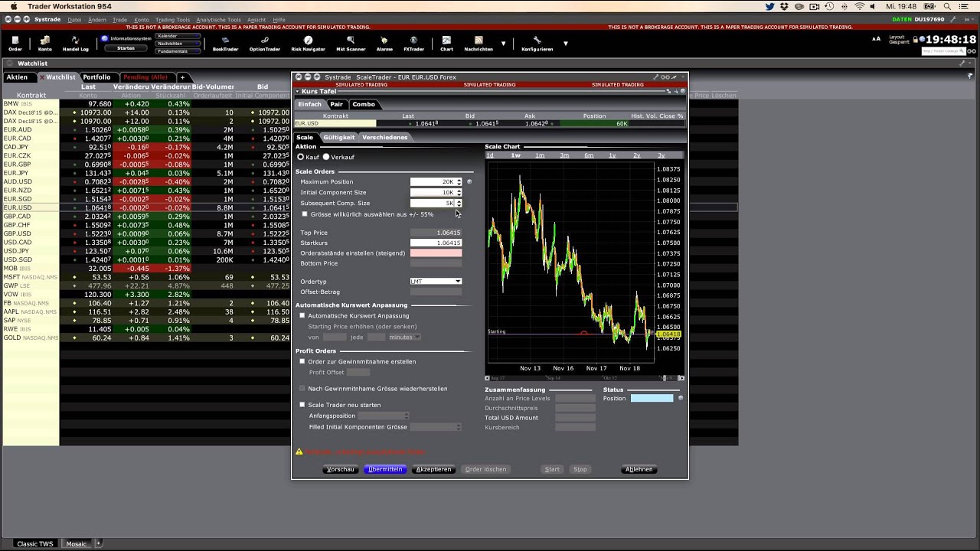The image size is (980, 551).
Task: Open the Mkt Scanner tool
Action: [x=351, y=43]
